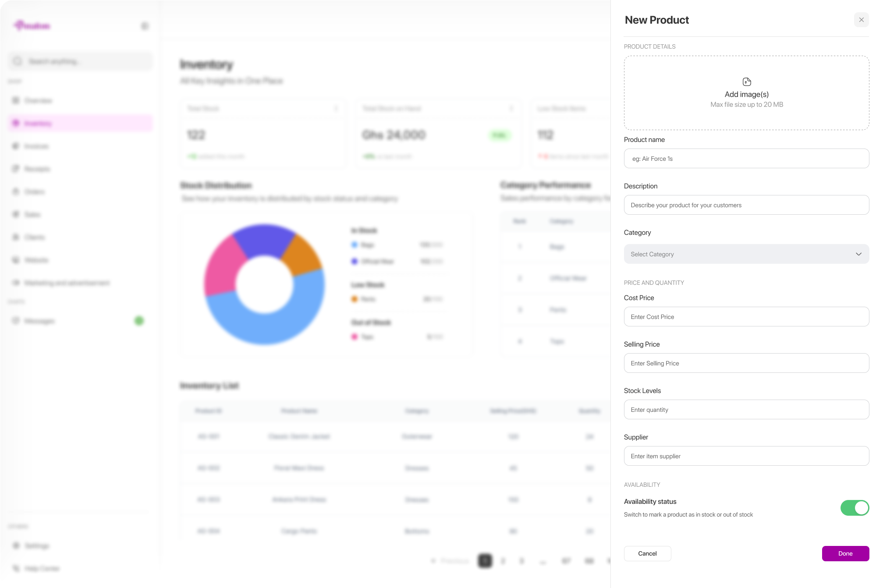This screenshot has height=588, width=883.
Task: Select Inventory in the sidebar menu
Action: coord(81,124)
